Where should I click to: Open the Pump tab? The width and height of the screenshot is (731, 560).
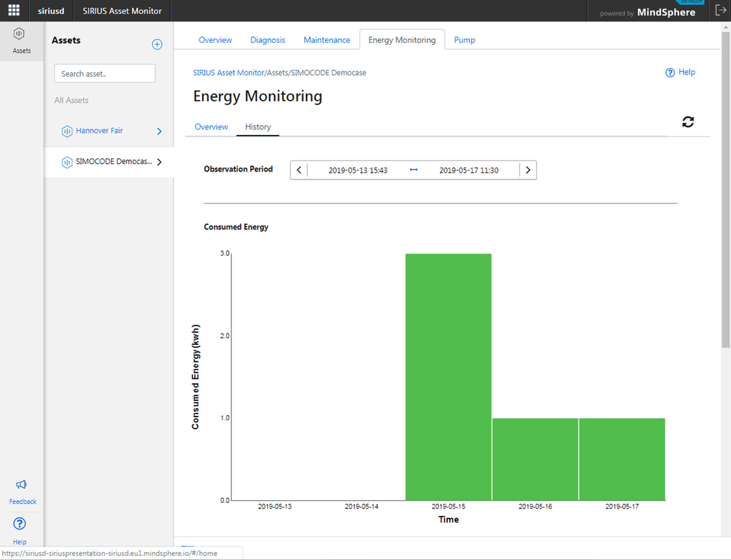[x=465, y=40]
